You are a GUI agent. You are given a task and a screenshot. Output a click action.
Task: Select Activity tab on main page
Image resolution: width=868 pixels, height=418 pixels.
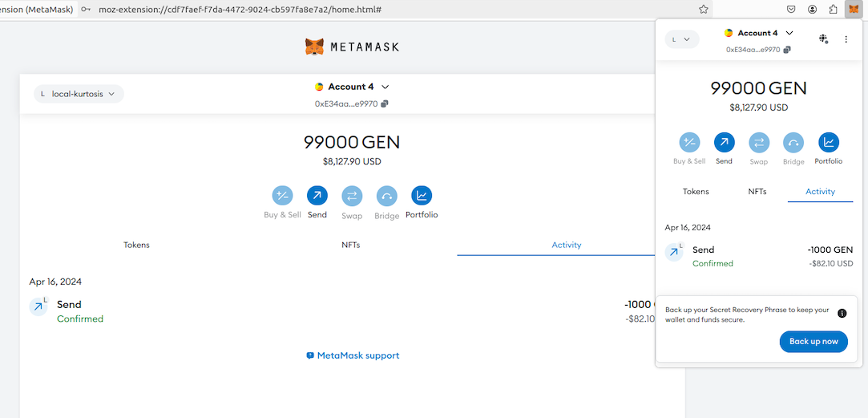[567, 245]
